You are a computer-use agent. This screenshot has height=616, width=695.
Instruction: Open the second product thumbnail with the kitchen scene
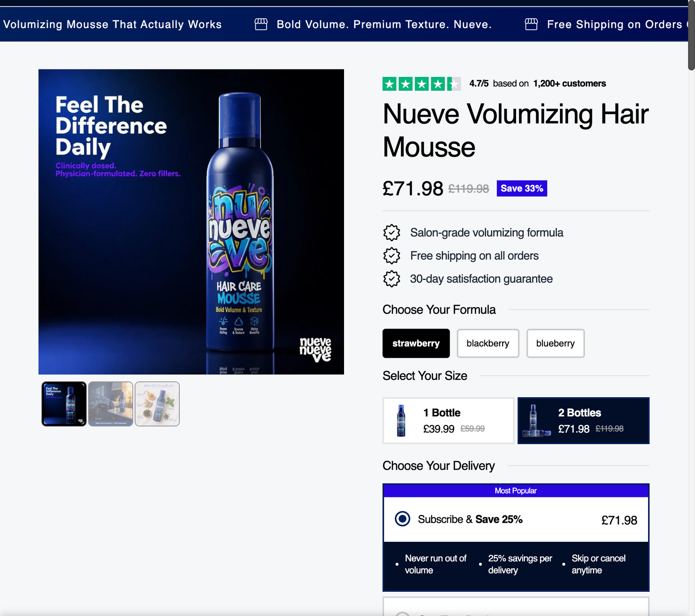(x=111, y=404)
